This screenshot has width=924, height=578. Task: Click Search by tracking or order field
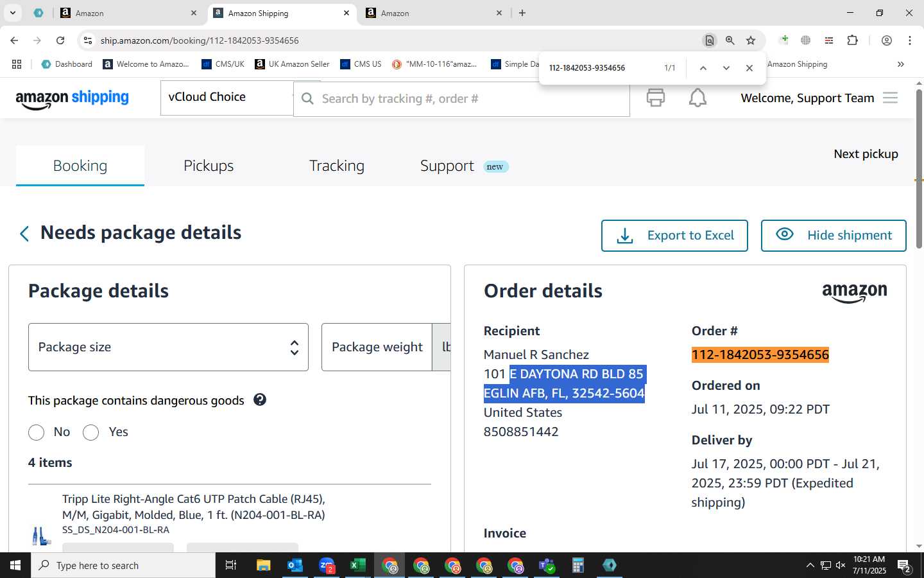coord(462,99)
